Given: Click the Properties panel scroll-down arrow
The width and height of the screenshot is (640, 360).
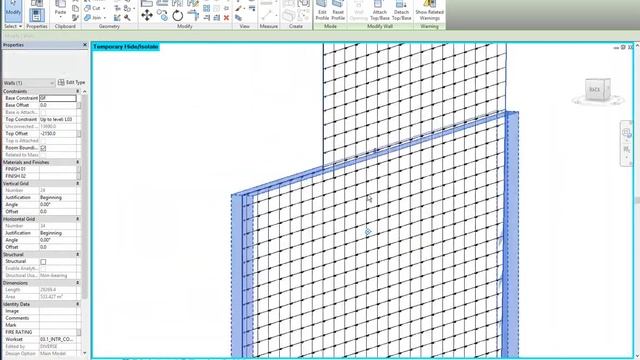Looking at the screenshot, I should [x=84, y=353].
